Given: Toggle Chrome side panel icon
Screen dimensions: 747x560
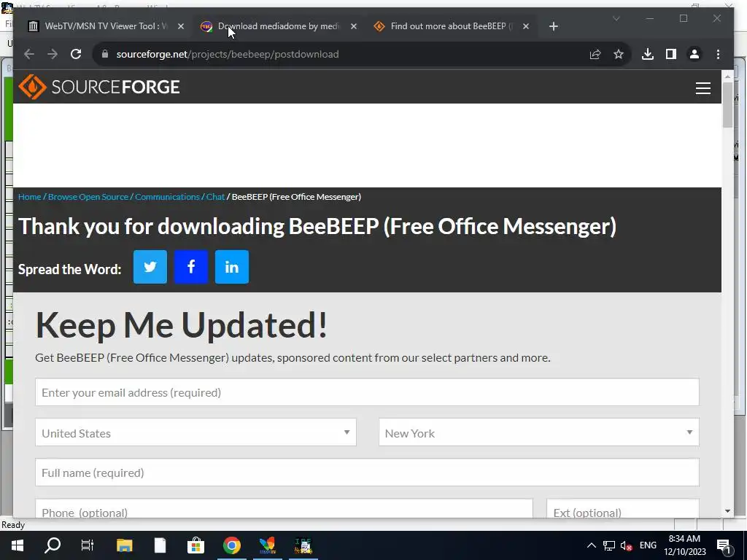Looking at the screenshot, I should tap(671, 54).
